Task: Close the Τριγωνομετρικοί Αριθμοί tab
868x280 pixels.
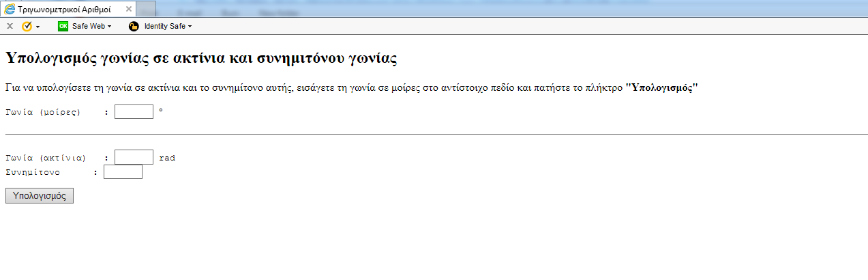Action: (129, 9)
